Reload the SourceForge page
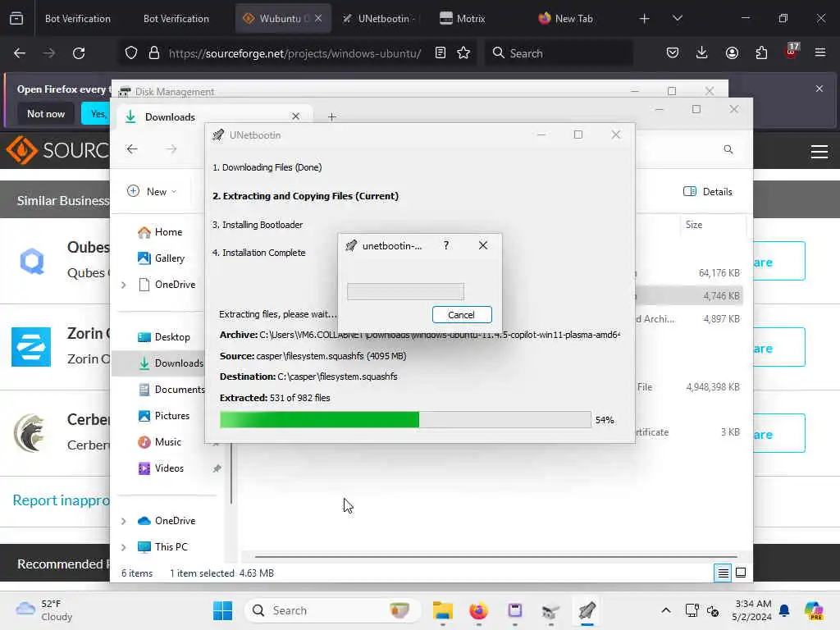 (79, 53)
